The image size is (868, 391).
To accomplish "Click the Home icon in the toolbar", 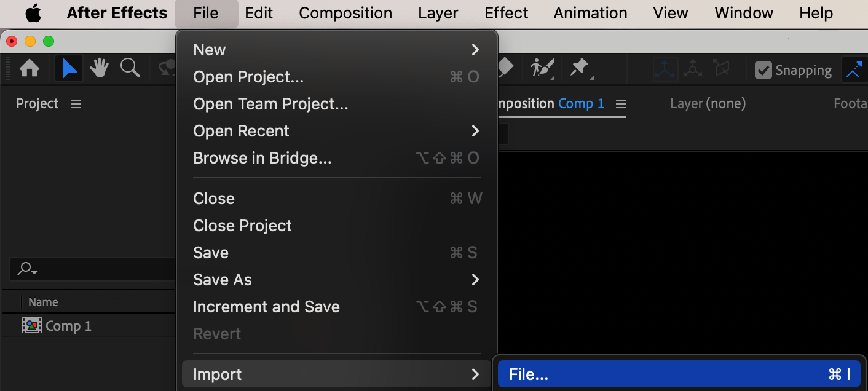I will point(30,69).
